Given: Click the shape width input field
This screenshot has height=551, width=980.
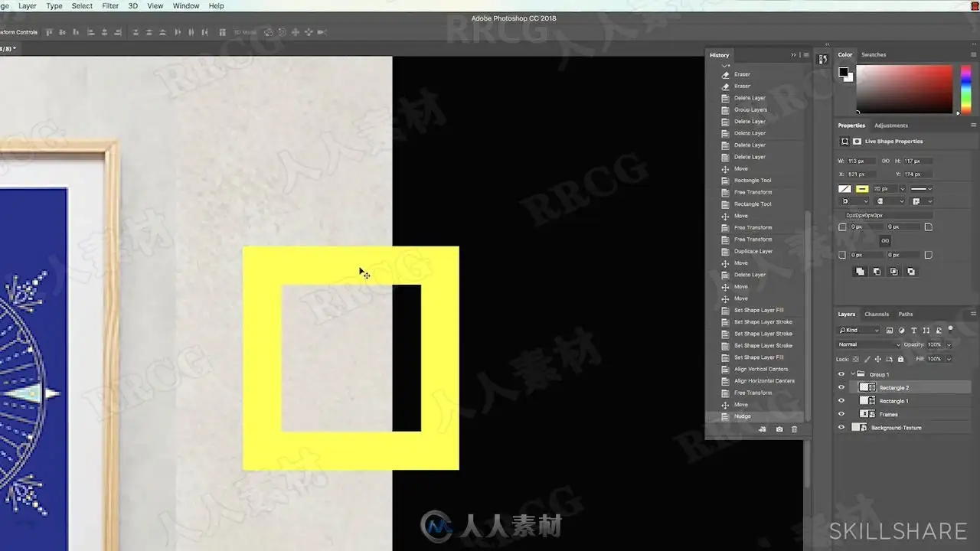Looking at the screenshot, I should [x=861, y=161].
